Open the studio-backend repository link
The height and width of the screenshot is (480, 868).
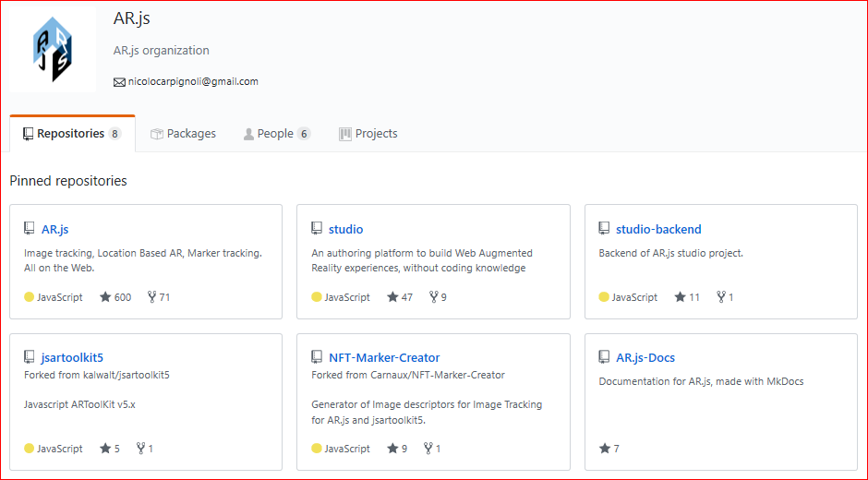[658, 229]
